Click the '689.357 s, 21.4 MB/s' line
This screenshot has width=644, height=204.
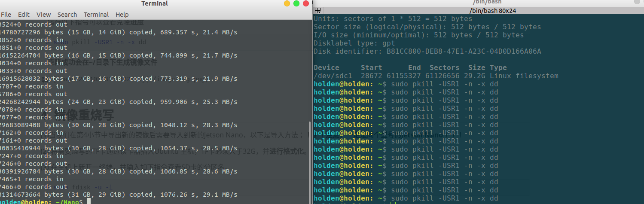[119, 32]
